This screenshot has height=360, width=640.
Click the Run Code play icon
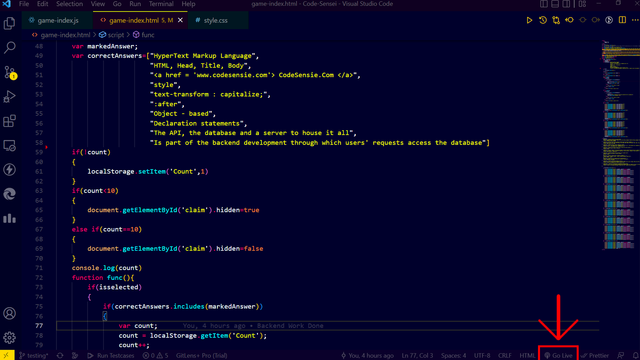pos(529,20)
